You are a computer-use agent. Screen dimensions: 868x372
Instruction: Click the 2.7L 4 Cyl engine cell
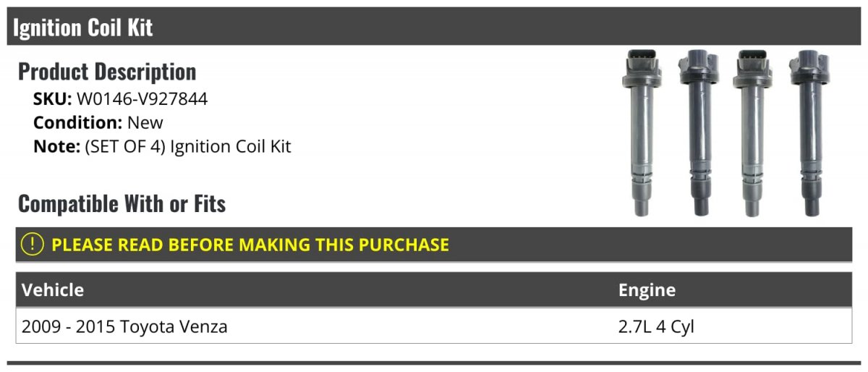pyautogui.click(x=656, y=326)
